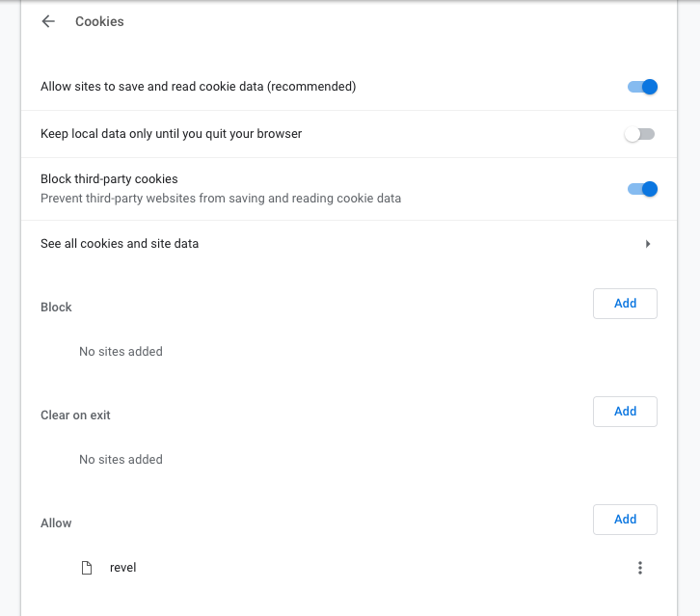The image size is (700, 616).
Task: Click No sites added under Block
Action: pos(121,352)
